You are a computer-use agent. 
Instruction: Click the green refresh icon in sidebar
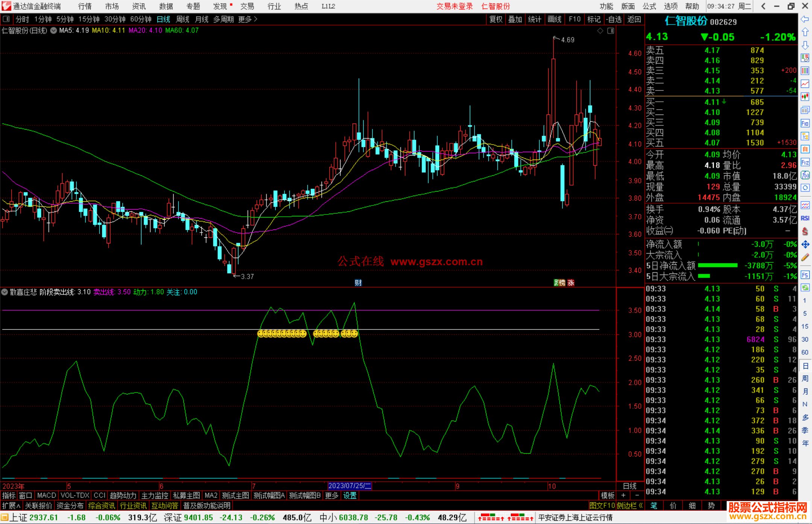(x=805, y=288)
